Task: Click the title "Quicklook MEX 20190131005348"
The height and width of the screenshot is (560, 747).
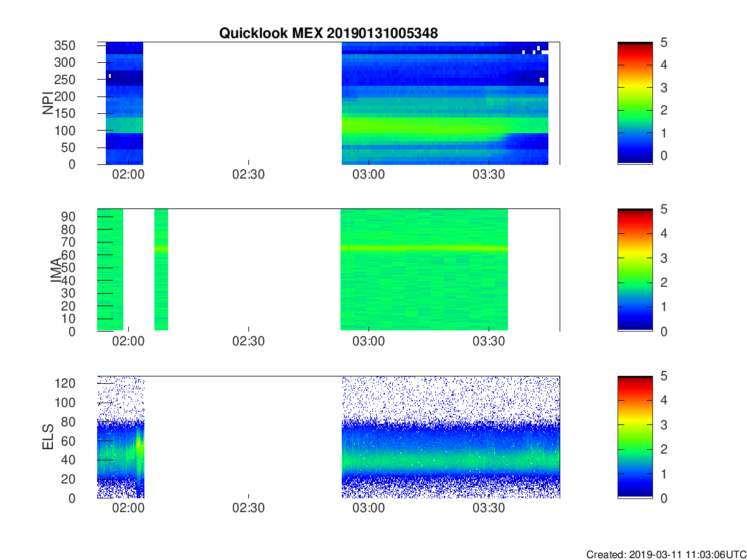Action: pyautogui.click(x=329, y=34)
